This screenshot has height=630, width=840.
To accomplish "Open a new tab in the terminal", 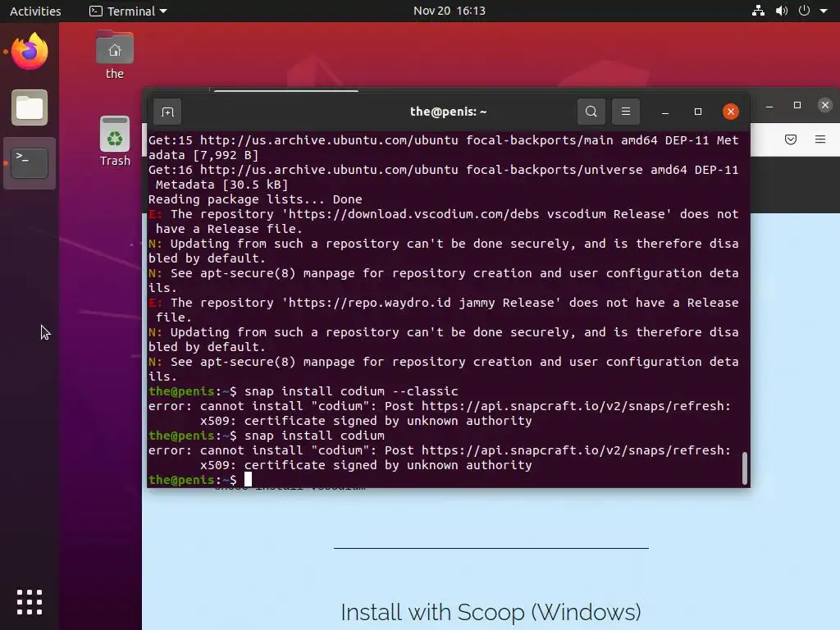I will pos(167,112).
